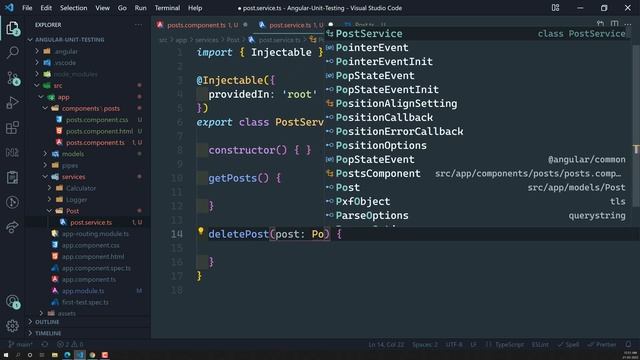Open the Edit menu
Screen dimensions: 640x360
click(46, 8)
